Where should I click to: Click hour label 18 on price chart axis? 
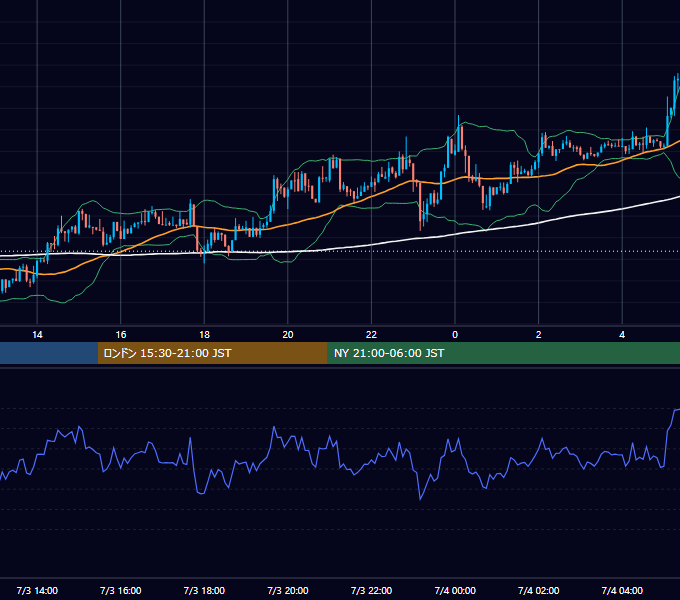tap(204, 335)
